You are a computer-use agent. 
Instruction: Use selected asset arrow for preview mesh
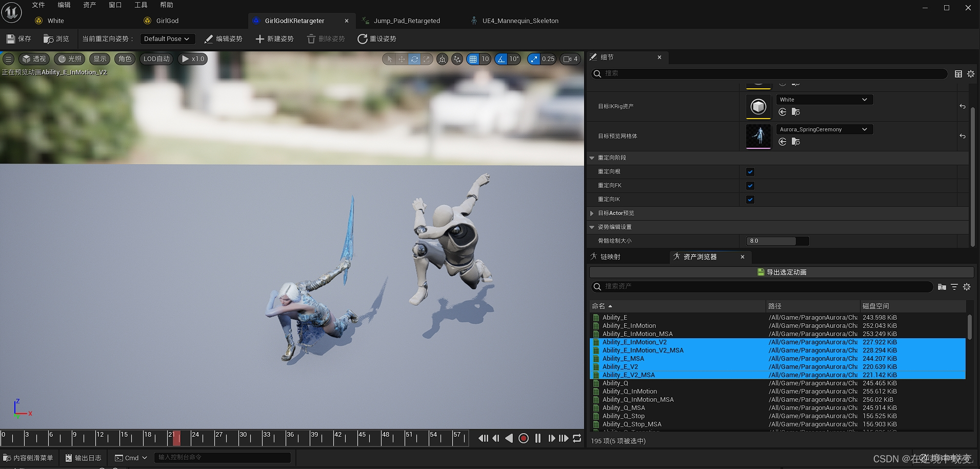[783, 142]
